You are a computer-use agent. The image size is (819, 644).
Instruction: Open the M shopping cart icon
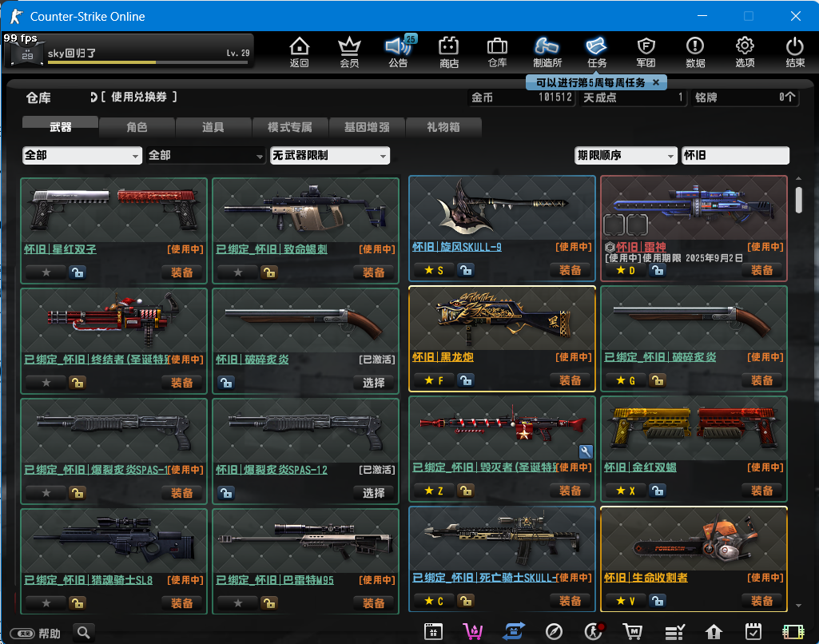tap(633, 631)
